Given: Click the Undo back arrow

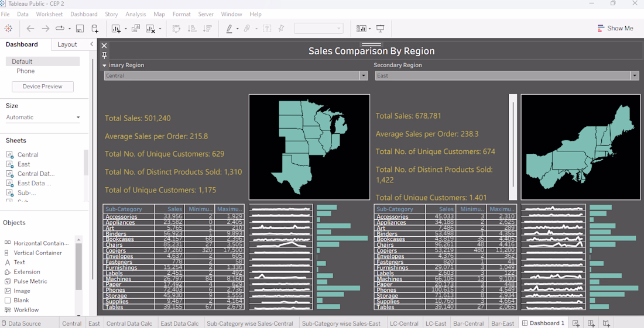Looking at the screenshot, I should [x=30, y=28].
